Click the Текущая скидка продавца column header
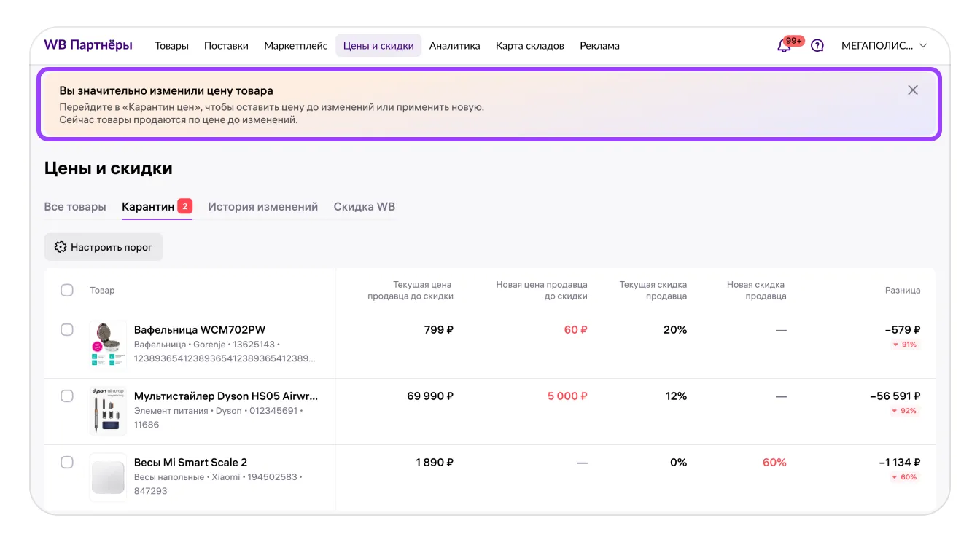The height and width of the screenshot is (542, 980). [653, 291]
